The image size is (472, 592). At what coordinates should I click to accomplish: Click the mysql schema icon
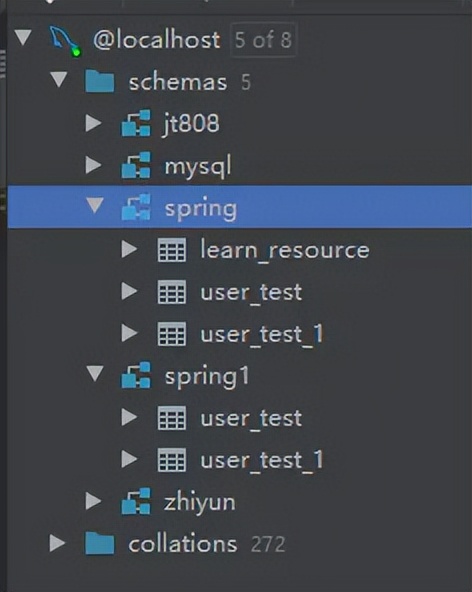click(x=136, y=165)
